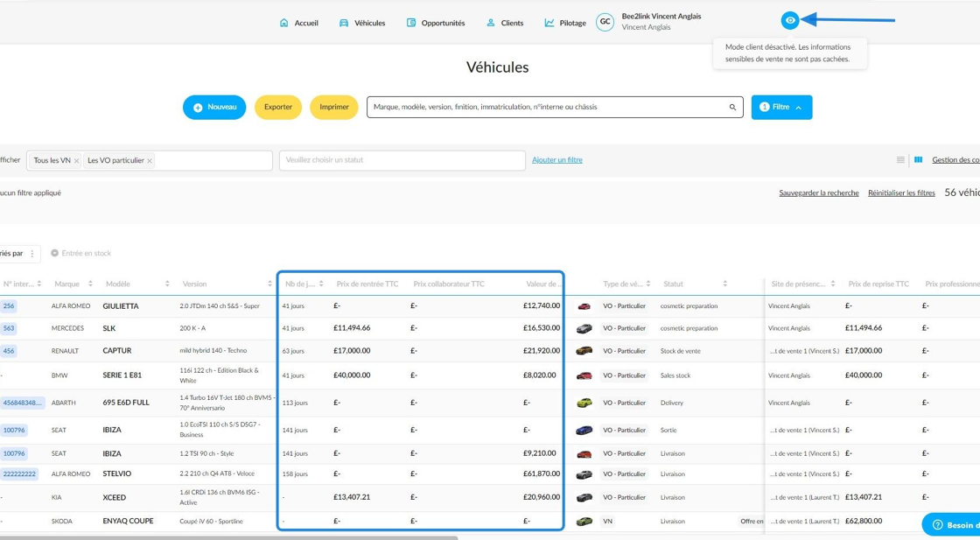Click the horizontal scrollbar at bottom
This screenshot has width=980, height=540.
(x=228, y=537)
